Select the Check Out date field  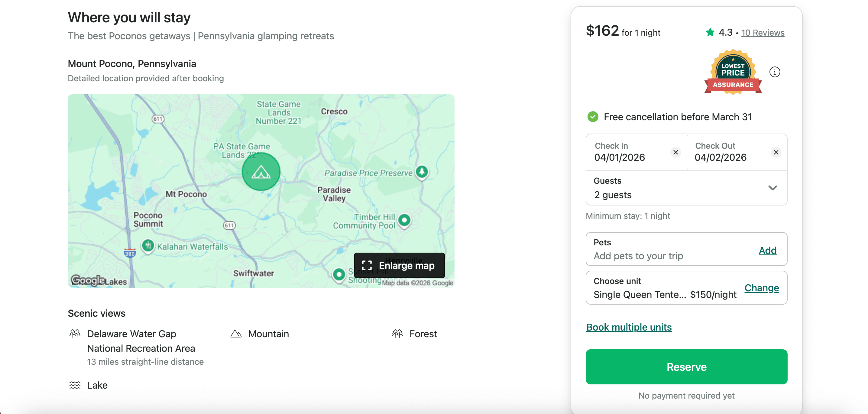(728, 152)
